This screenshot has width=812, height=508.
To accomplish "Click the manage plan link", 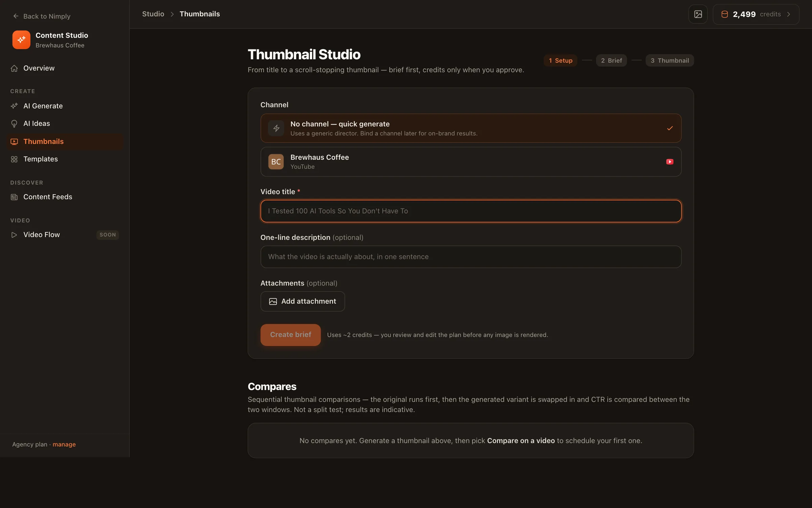I will click(64, 444).
